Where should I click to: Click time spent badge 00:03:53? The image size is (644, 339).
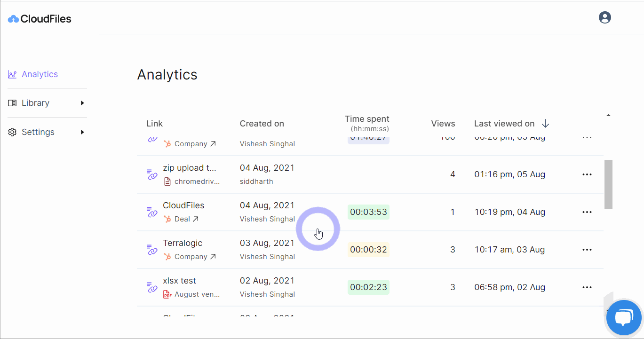368,212
